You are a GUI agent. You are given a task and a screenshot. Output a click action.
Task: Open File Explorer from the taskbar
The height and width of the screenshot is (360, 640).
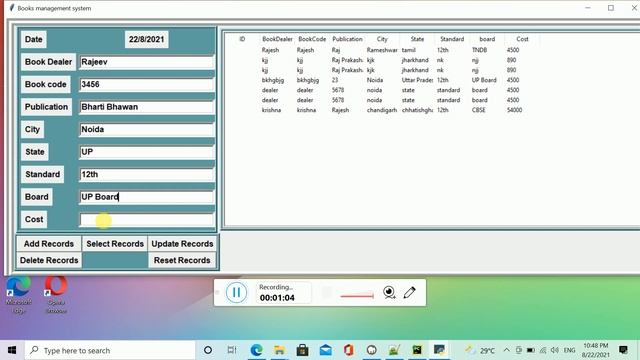(x=280, y=350)
